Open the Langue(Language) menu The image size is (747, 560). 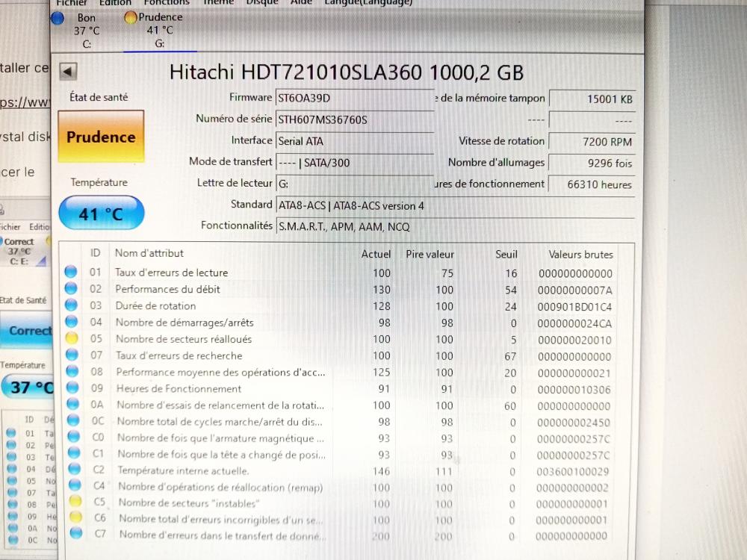[368, 3]
